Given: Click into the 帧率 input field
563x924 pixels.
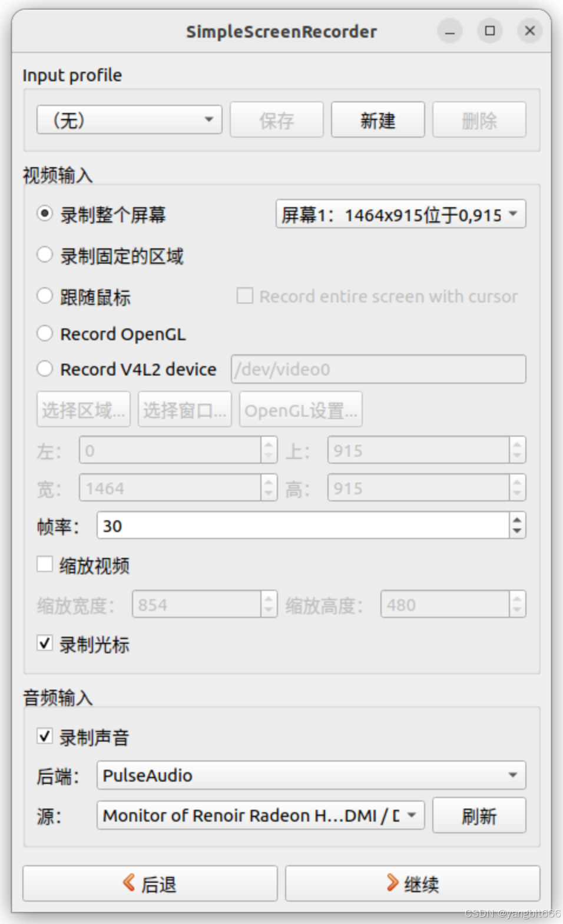Looking at the screenshot, I should coord(303,526).
